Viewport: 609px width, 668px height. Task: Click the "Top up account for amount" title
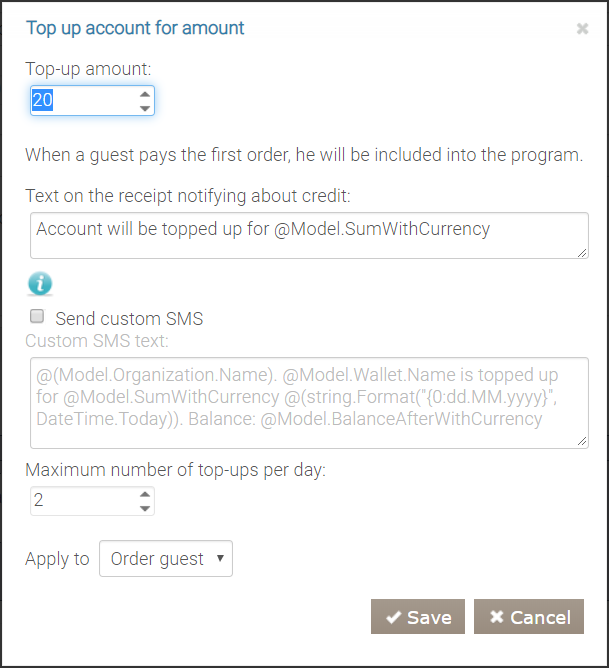pyautogui.click(x=135, y=27)
